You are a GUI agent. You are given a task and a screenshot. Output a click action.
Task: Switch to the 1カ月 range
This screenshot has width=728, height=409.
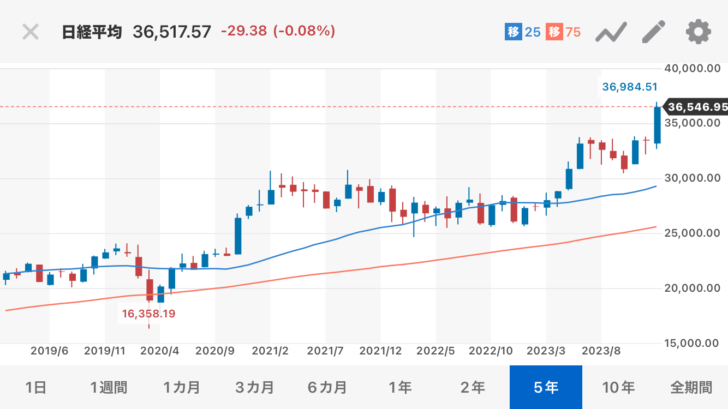pos(182,387)
